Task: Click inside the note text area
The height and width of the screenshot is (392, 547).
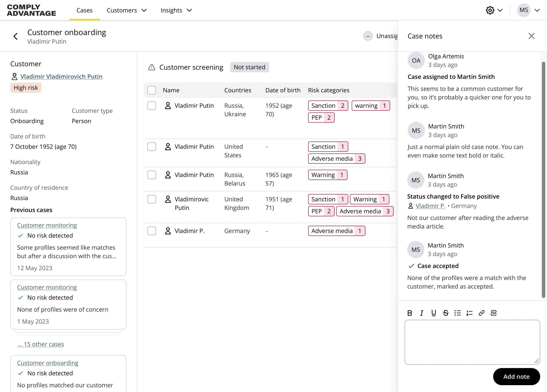Action: (x=472, y=343)
